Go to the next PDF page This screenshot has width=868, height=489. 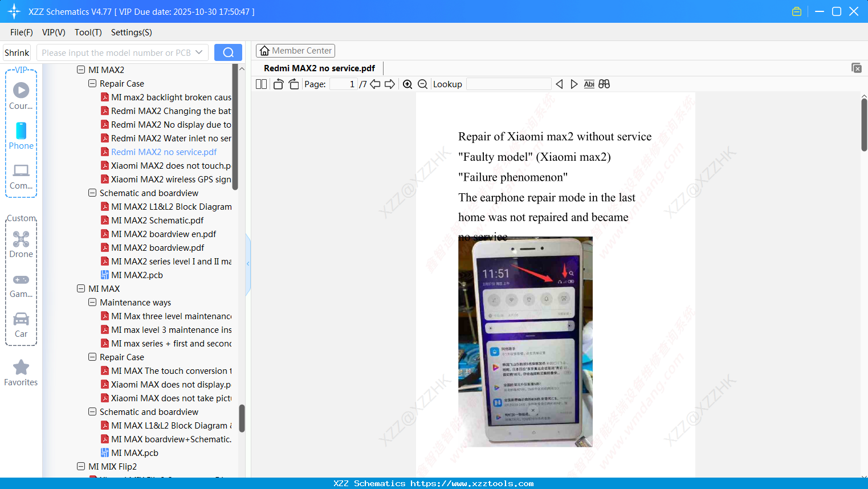tap(390, 84)
